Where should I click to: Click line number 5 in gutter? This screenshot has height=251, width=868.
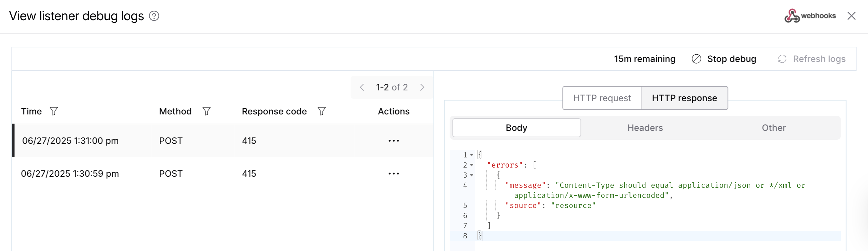point(465,205)
